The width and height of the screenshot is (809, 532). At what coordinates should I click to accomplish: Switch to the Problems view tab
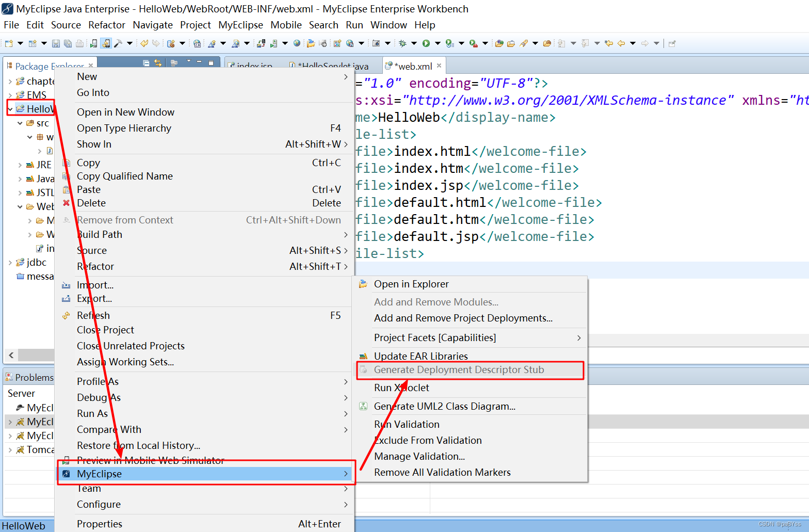pyautogui.click(x=29, y=377)
